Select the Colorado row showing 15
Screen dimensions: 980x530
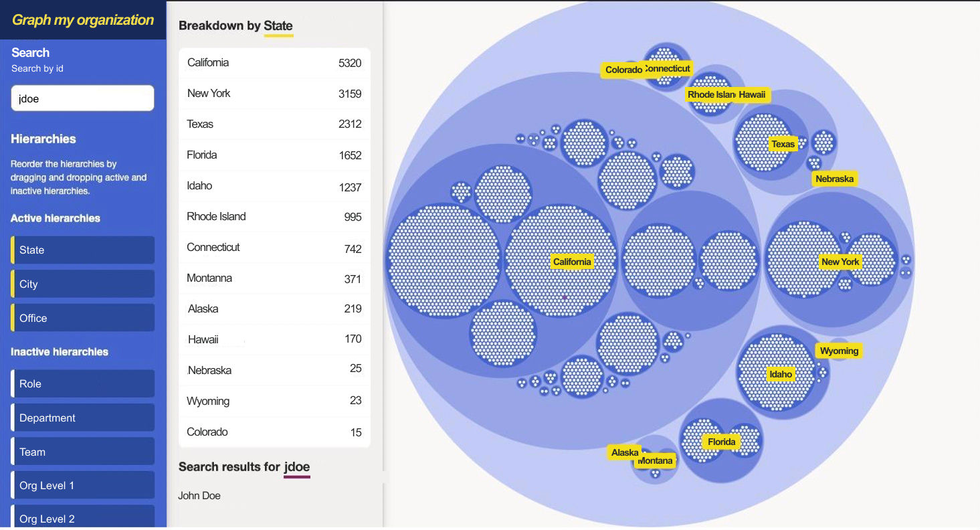[x=274, y=432]
